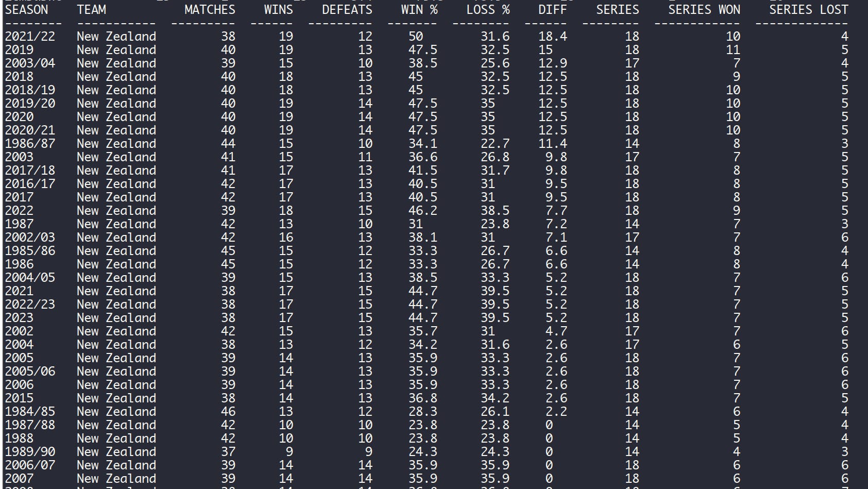Image resolution: width=868 pixels, height=489 pixels.
Task: Select the 2002/03 season cell
Action: (x=30, y=238)
